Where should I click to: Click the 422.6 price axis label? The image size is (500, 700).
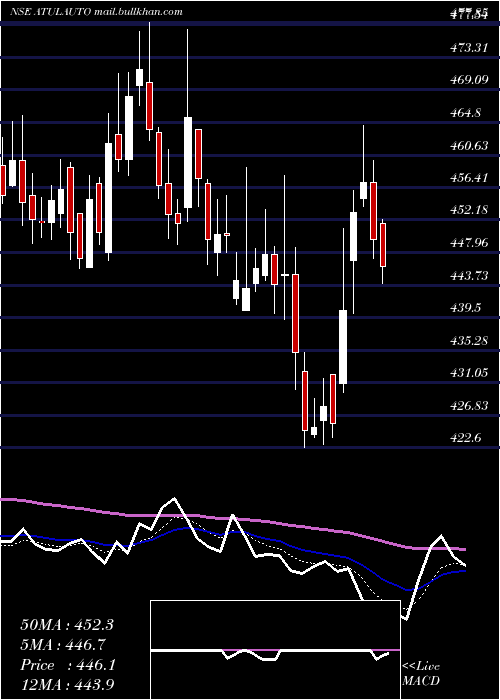click(x=466, y=438)
